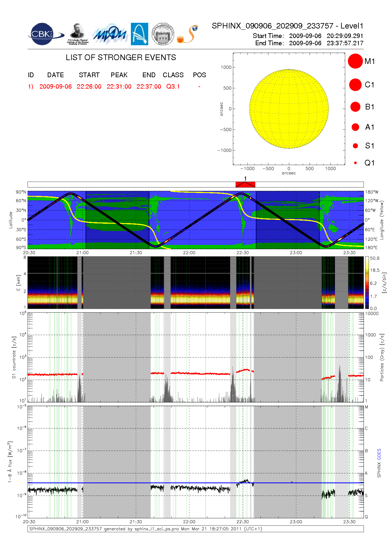Click the blue square arch logo
The image size is (392, 555).
[139, 34]
